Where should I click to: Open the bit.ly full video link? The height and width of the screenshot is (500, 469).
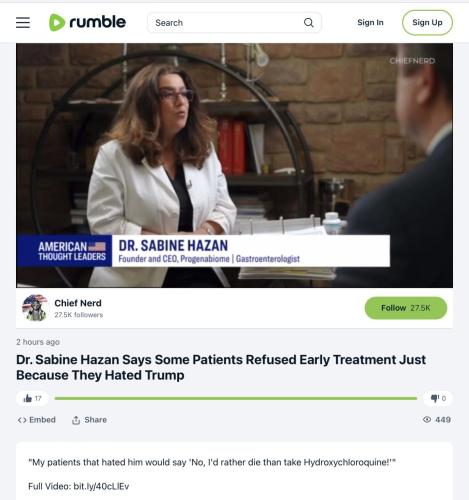tap(101, 486)
